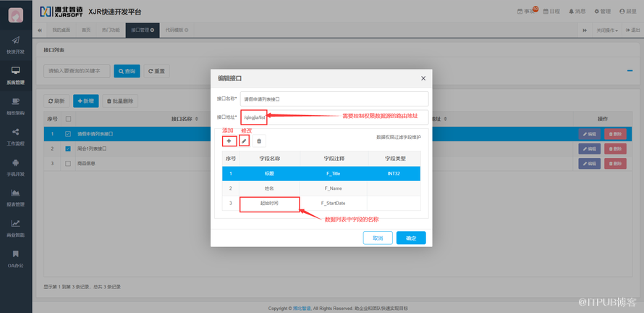Screen dimensions: 644x313
Task: Edit the 请假申请列表接口 row
Action: click(590, 133)
